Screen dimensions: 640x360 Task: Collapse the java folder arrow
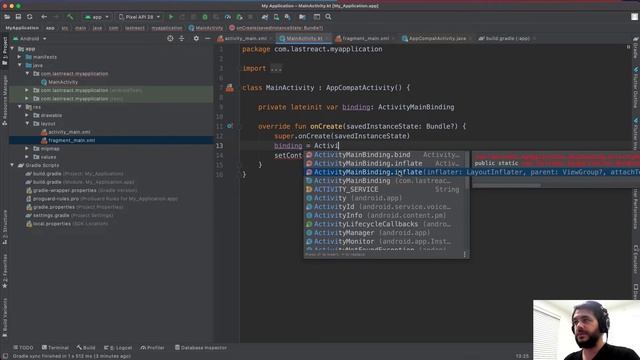(x=19, y=65)
